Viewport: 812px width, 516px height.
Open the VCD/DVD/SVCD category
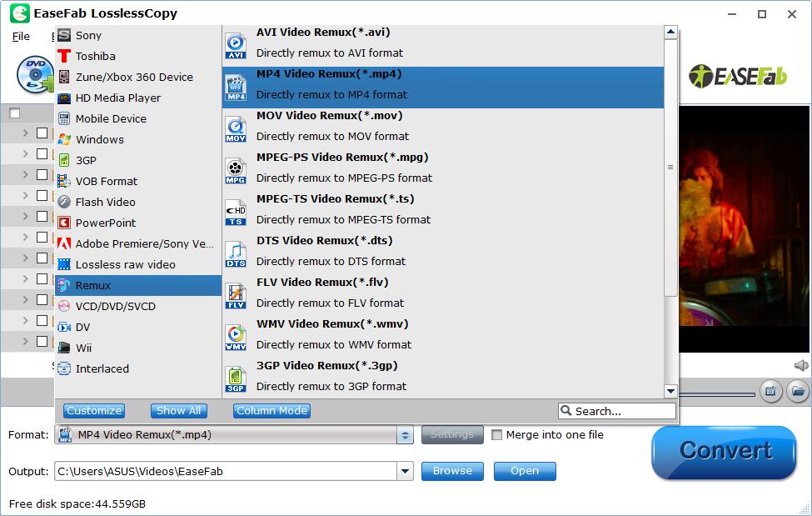[138, 306]
